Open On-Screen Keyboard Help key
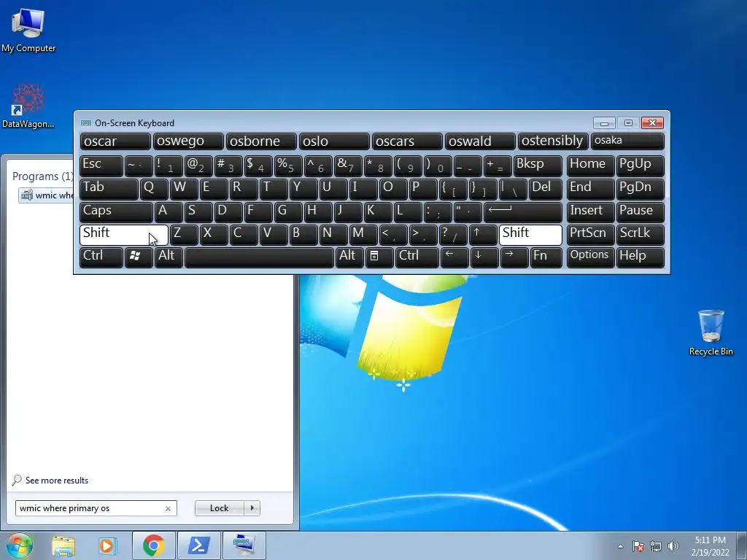Image resolution: width=747 pixels, height=560 pixels. pos(640,257)
